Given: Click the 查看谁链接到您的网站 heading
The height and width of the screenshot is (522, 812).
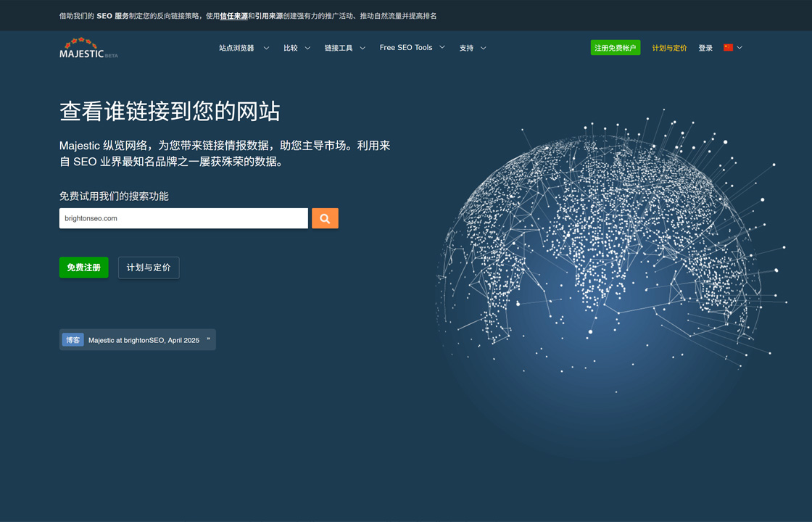Looking at the screenshot, I should point(170,111).
